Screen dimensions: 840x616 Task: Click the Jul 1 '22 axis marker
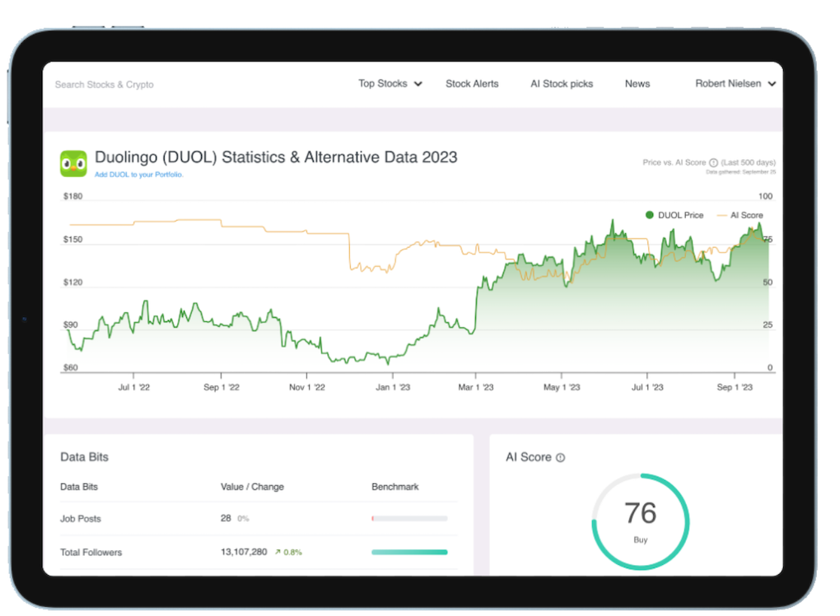point(134,387)
